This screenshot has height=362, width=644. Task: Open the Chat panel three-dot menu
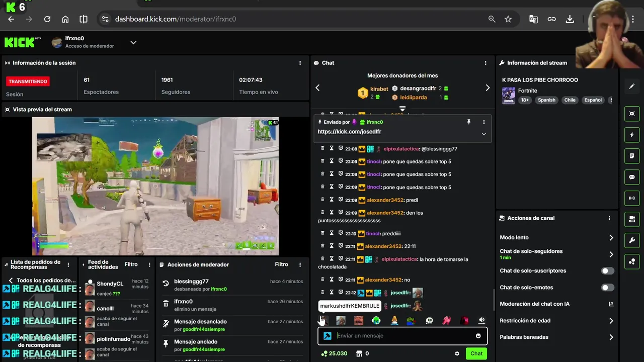[x=486, y=63]
